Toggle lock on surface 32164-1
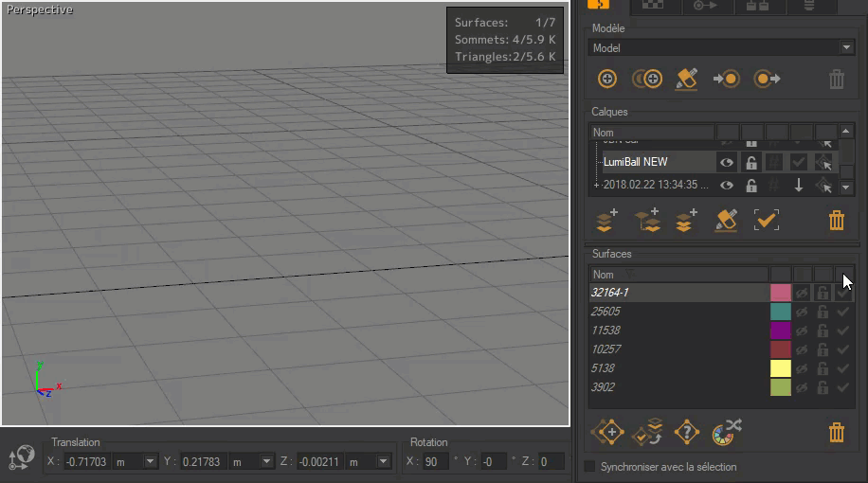This screenshot has width=868, height=483. pos(823,293)
